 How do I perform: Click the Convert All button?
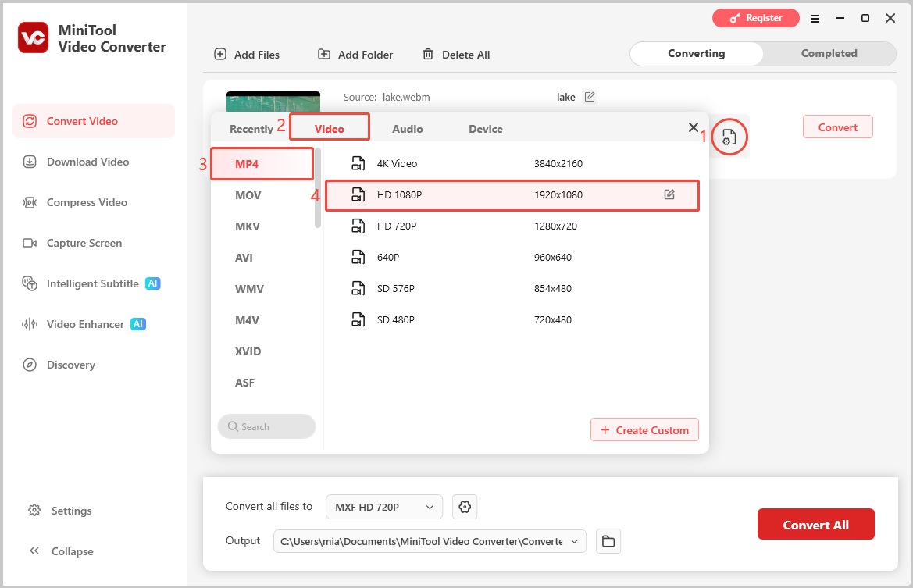815,525
